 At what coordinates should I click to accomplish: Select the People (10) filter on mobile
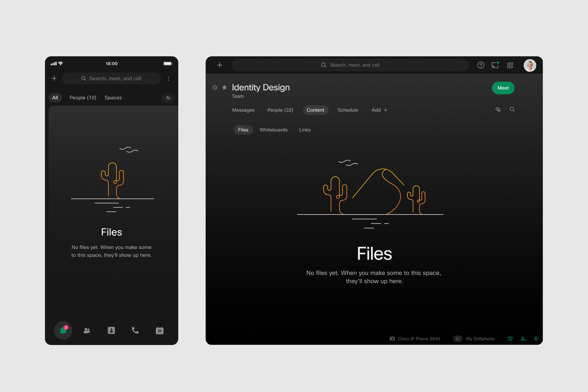83,98
